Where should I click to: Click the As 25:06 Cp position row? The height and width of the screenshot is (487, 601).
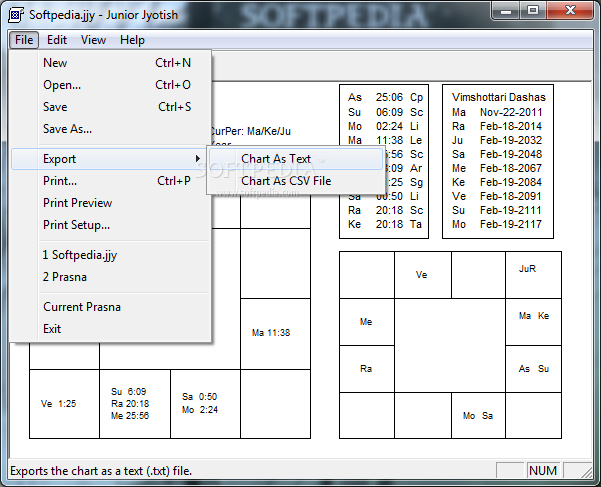click(385, 97)
